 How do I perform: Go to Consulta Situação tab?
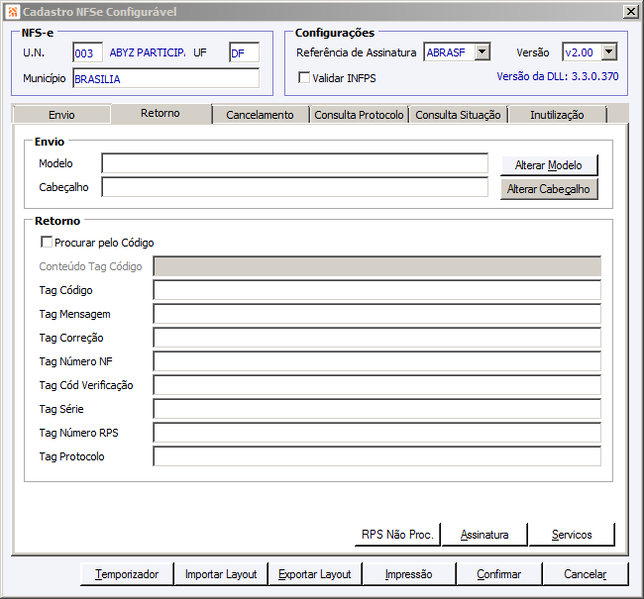point(458,115)
